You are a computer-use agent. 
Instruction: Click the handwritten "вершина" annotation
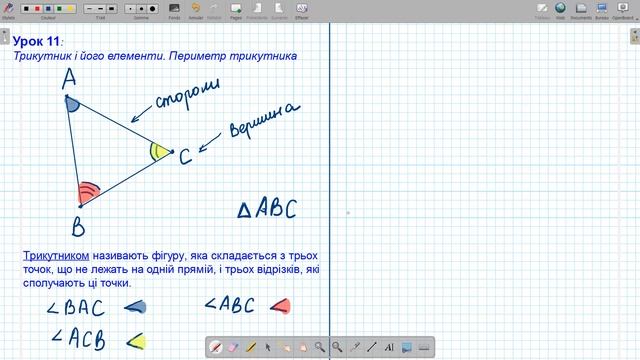click(x=264, y=120)
